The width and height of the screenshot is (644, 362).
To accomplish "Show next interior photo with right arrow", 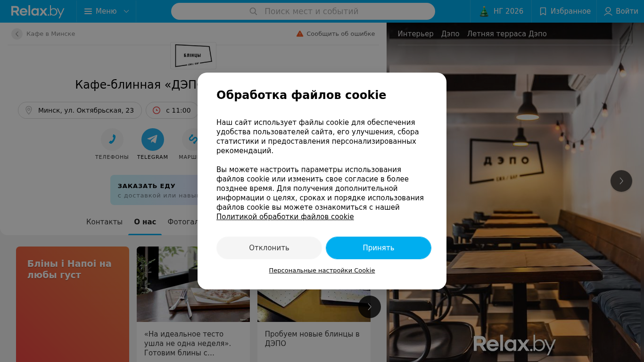I will pos(621,181).
